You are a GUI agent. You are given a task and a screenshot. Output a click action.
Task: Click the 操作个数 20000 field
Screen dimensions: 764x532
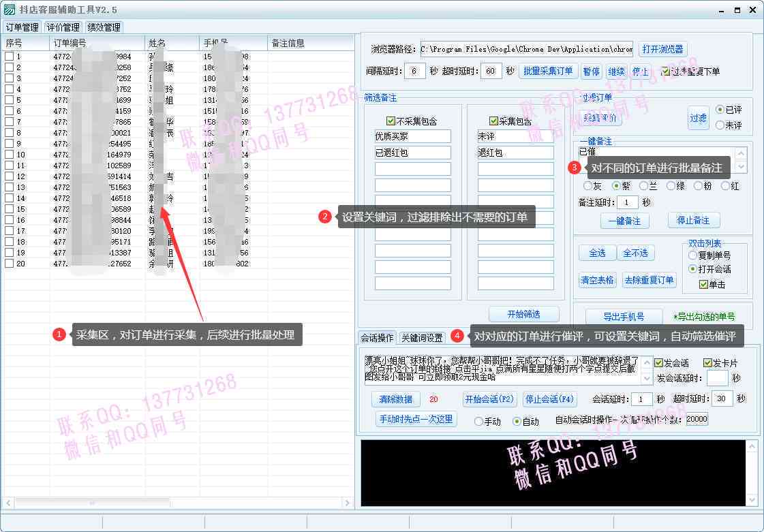coord(697,420)
